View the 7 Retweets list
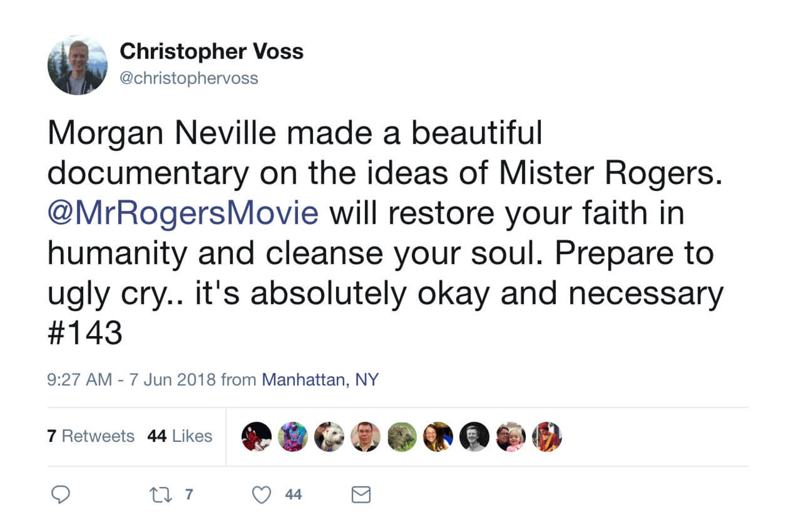The width and height of the screenshot is (793, 532). tap(91, 436)
